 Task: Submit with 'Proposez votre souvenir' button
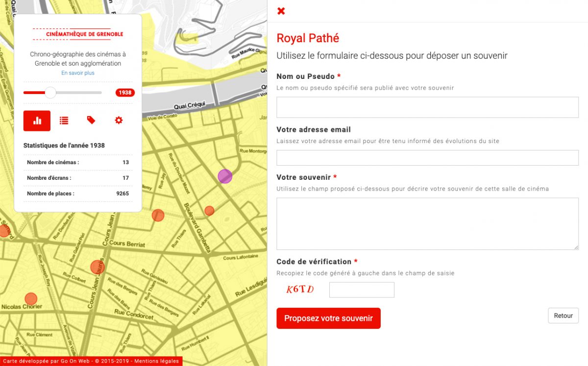(x=328, y=318)
